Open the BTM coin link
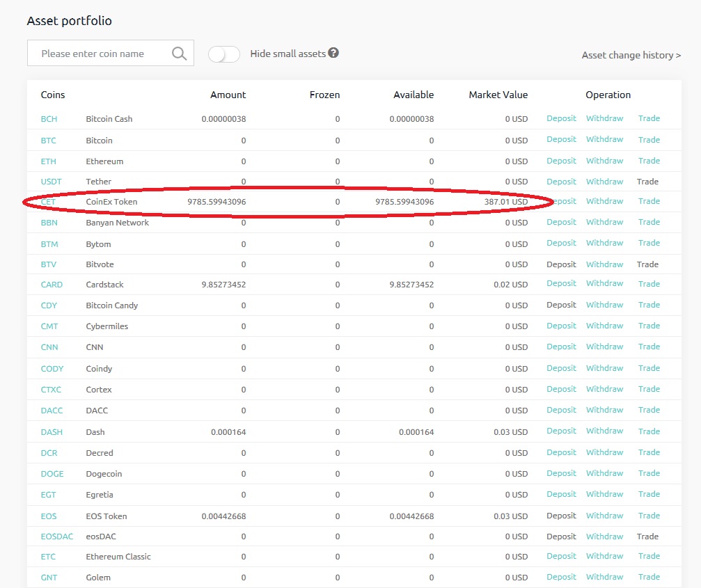The width and height of the screenshot is (701, 588). pyautogui.click(x=49, y=244)
